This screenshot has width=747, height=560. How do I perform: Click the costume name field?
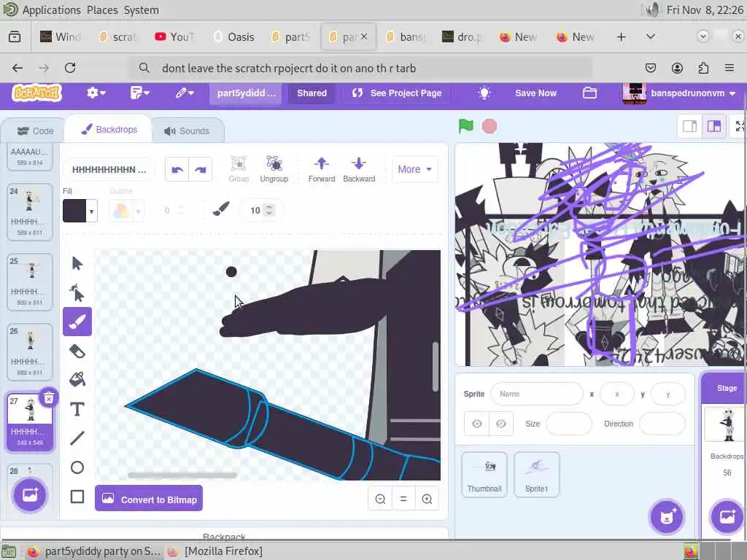click(x=109, y=169)
